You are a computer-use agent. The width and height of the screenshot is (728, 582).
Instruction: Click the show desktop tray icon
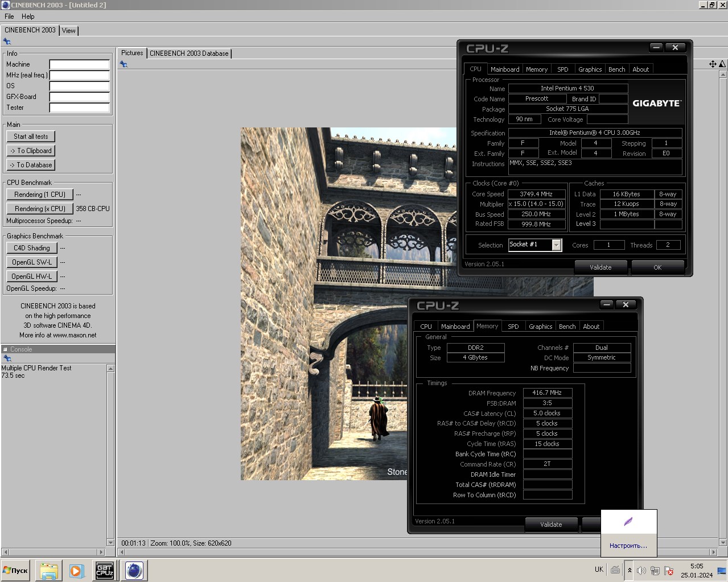click(722, 571)
